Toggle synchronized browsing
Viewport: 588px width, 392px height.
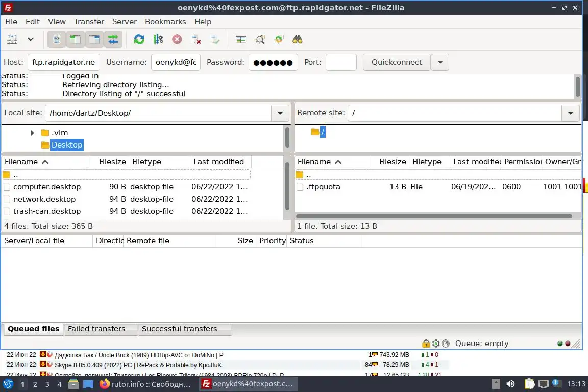[279, 39]
